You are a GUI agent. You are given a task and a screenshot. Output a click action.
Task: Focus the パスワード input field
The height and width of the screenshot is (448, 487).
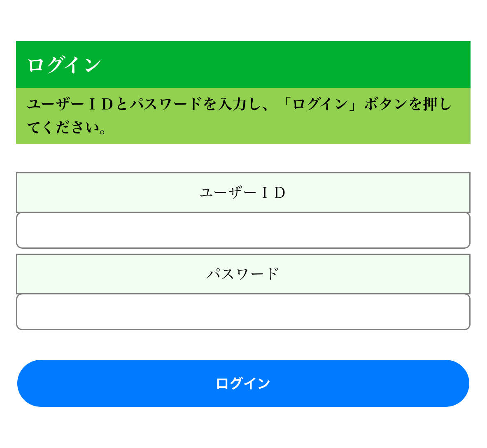point(243,312)
